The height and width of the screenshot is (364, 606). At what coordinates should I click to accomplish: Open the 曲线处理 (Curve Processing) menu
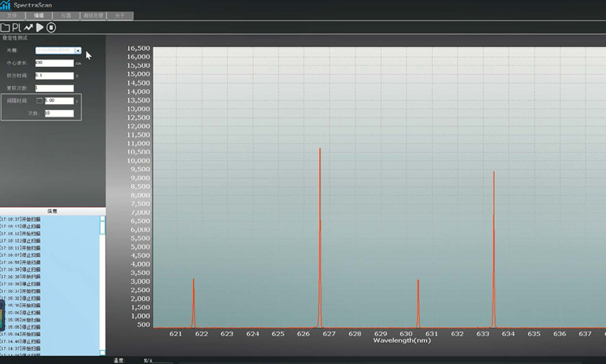pos(93,15)
